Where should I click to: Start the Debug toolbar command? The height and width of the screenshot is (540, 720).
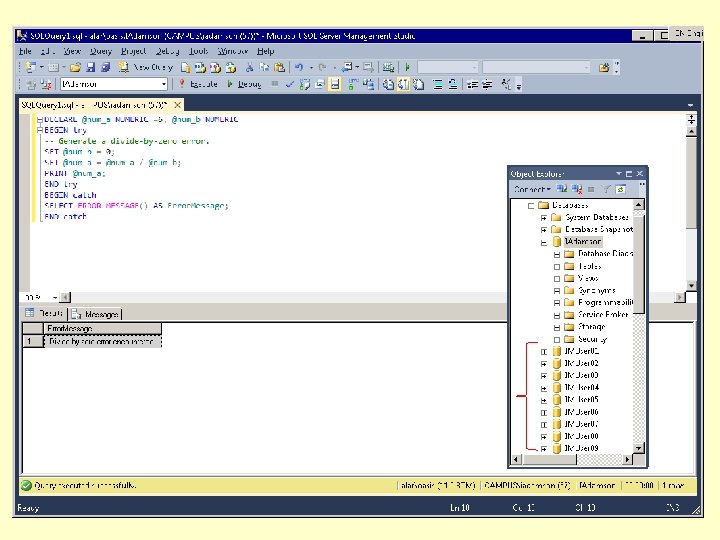click(x=246, y=85)
